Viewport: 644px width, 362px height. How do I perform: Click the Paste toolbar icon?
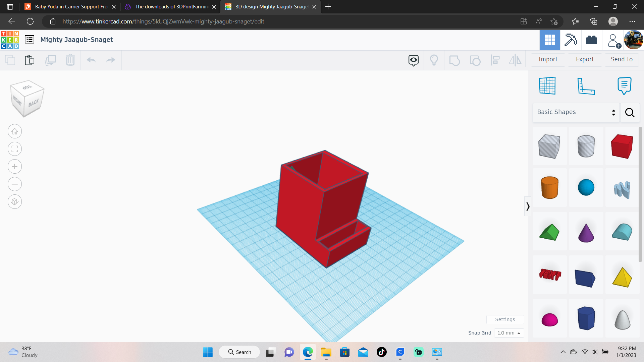click(x=30, y=60)
